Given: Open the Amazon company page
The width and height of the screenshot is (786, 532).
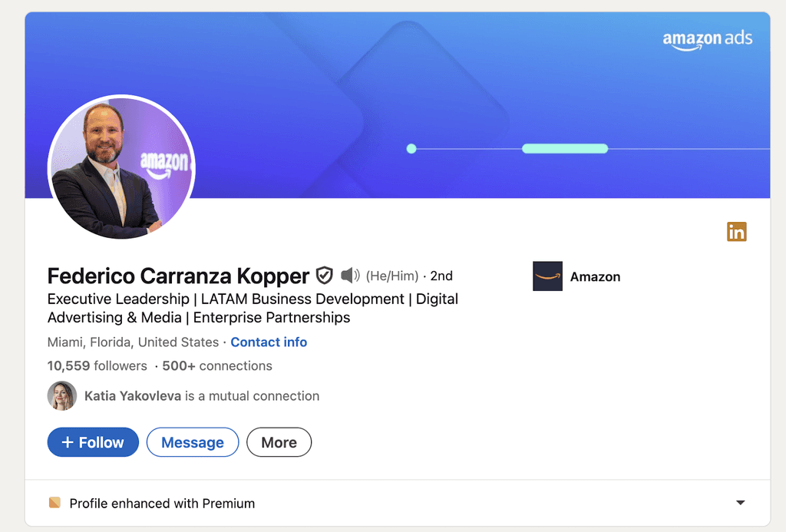Looking at the screenshot, I should click(x=595, y=276).
